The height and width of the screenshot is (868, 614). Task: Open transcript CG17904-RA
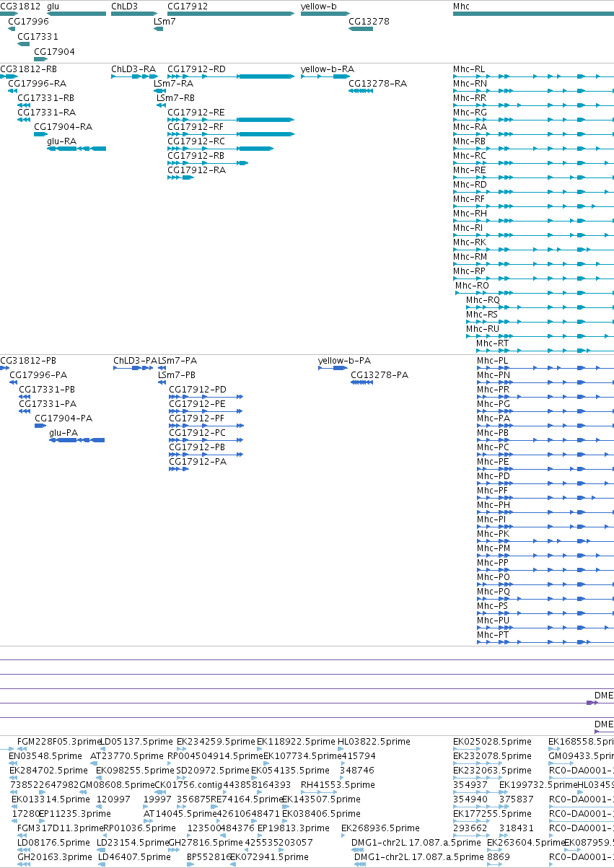[63, 127]
